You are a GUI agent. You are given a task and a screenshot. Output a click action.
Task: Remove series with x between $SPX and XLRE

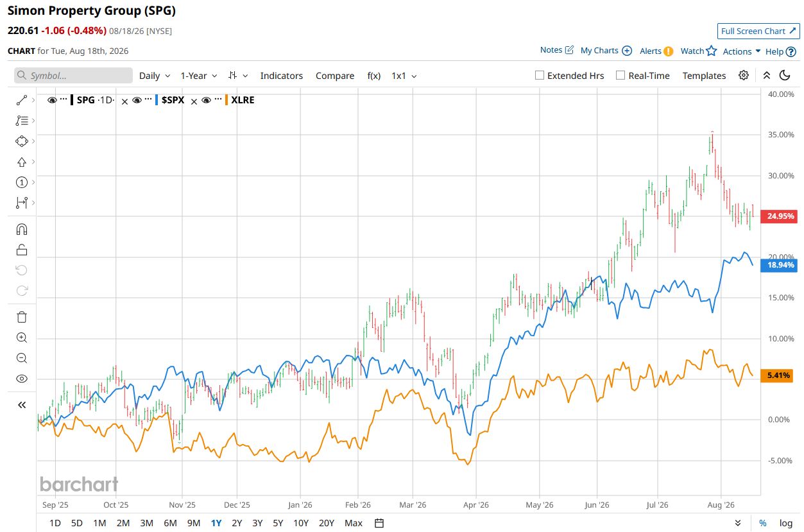pos(194,101)
